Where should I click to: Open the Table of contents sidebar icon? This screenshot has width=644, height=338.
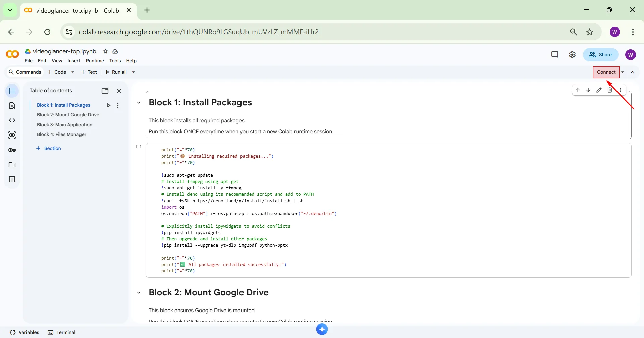(x=12, y=91)
